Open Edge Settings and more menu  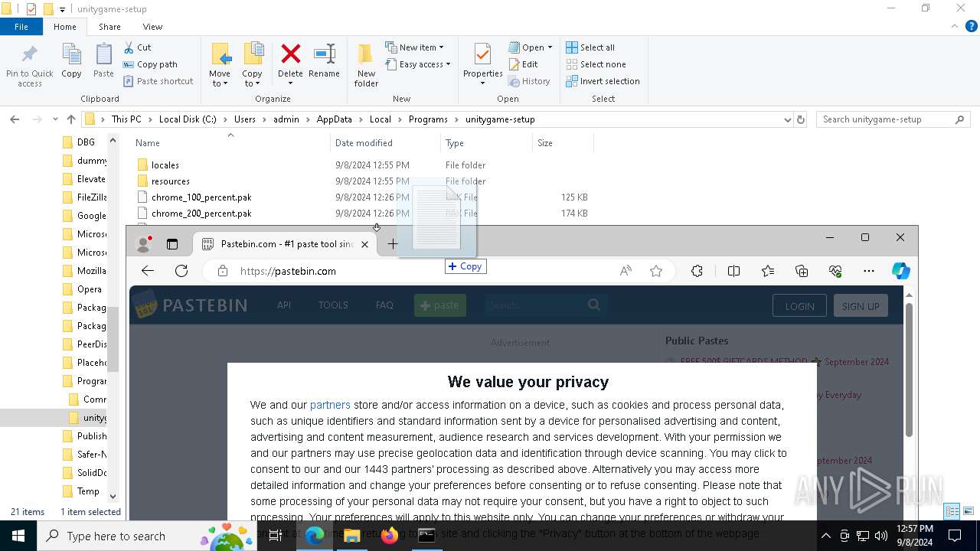869,271
